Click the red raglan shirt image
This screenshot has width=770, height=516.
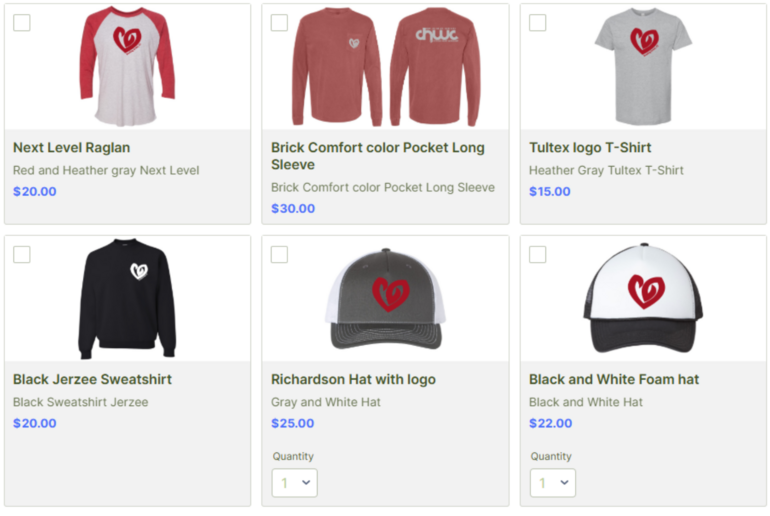pos(127,66)
